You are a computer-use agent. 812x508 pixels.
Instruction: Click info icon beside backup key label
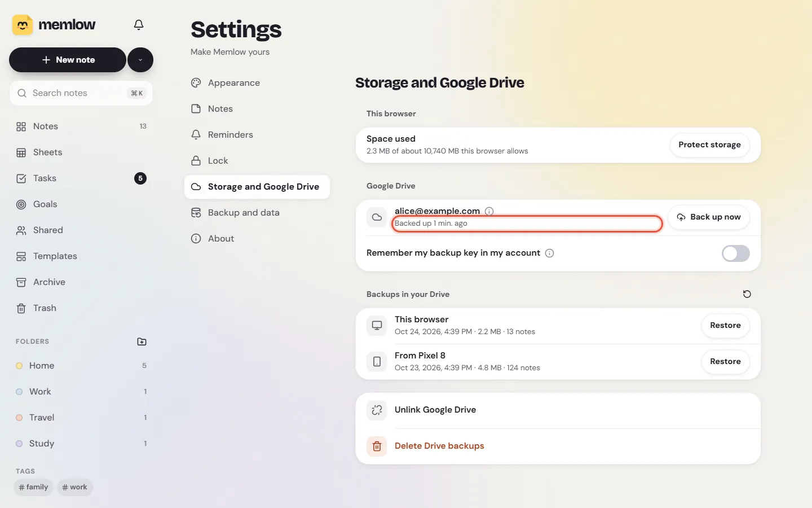tap(550, 253)
